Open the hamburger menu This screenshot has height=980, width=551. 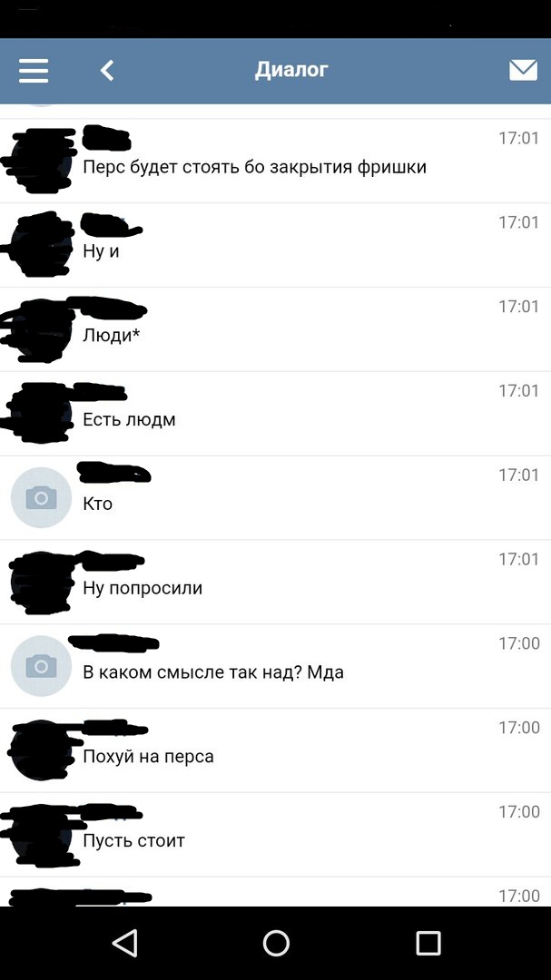(34, 71)
